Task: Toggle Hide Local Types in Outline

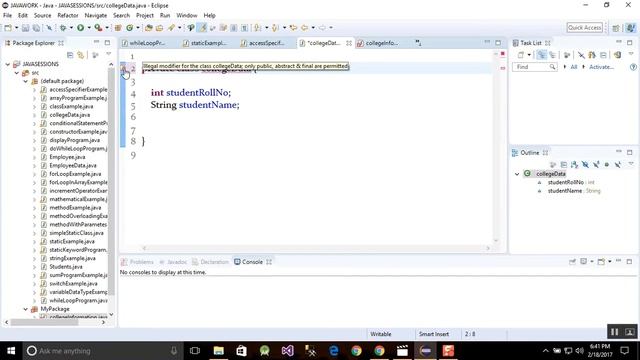Action: (618, 164)
